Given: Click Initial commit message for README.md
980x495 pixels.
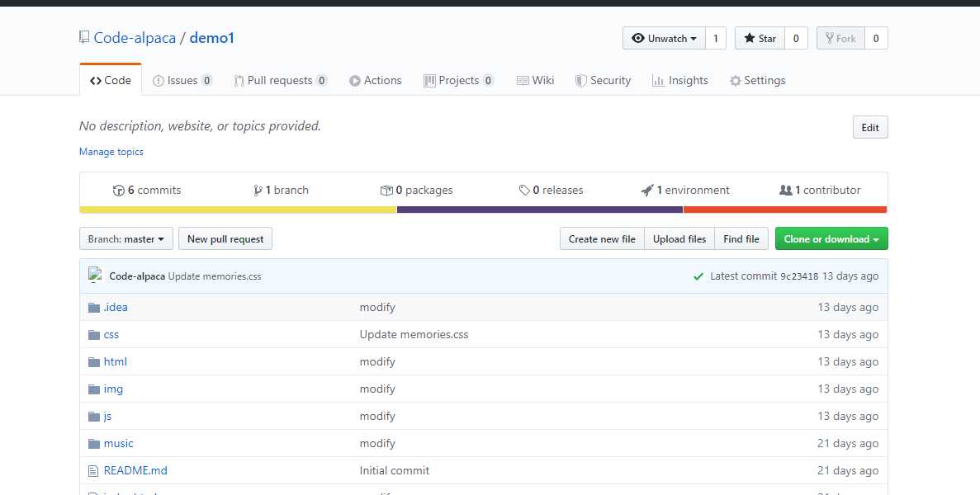Looking at the screenshot, I should tap(395, 470).
